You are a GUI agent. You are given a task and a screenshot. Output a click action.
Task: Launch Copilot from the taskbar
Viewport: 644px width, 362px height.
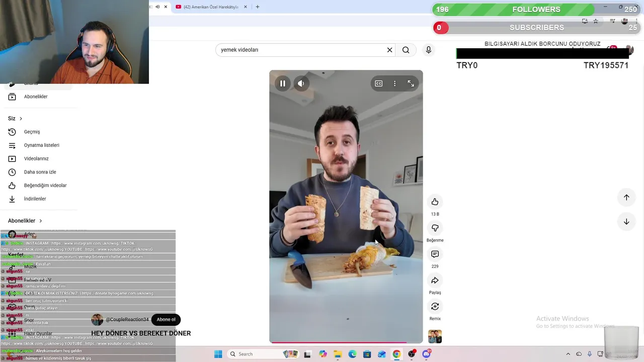point(323,354)
